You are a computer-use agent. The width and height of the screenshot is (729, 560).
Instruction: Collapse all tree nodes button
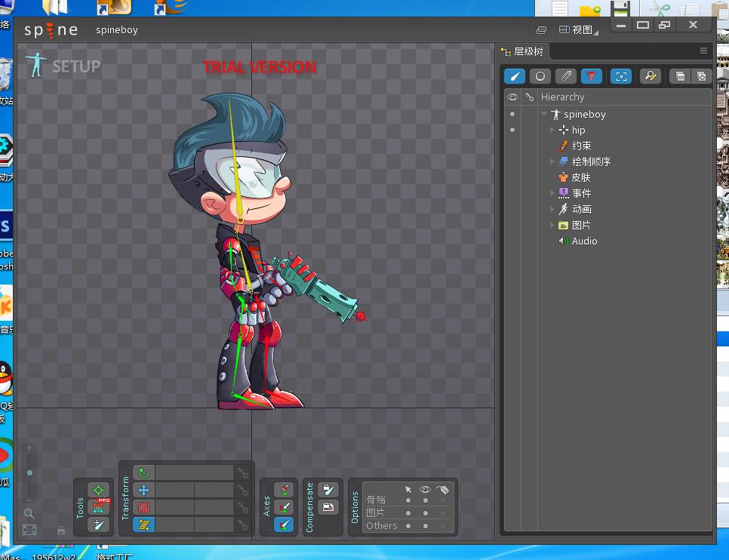click(x=680, y=76)
